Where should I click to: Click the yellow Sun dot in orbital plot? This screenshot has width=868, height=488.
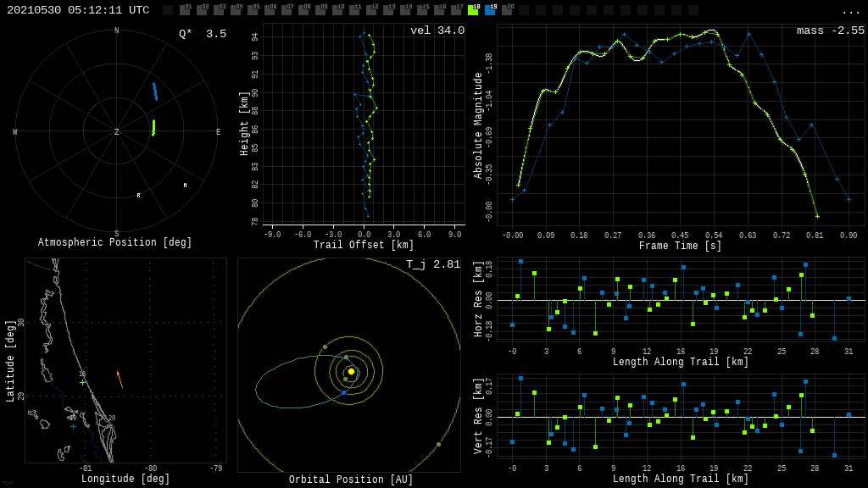pyautogui.click(x=351, y=371)
